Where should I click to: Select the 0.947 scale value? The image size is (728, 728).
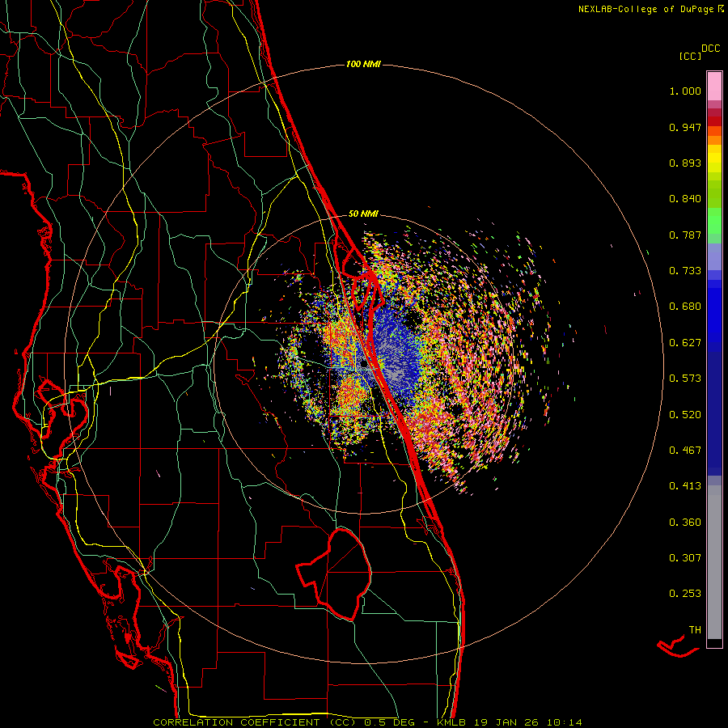(x=685, y=127)
